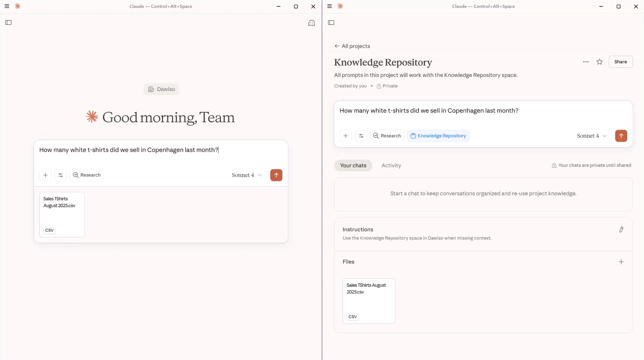Image resolution: width=644 pixels, height=360 pixels.
Task: Toggle sidebar in the left window
Action: [8, 22]
